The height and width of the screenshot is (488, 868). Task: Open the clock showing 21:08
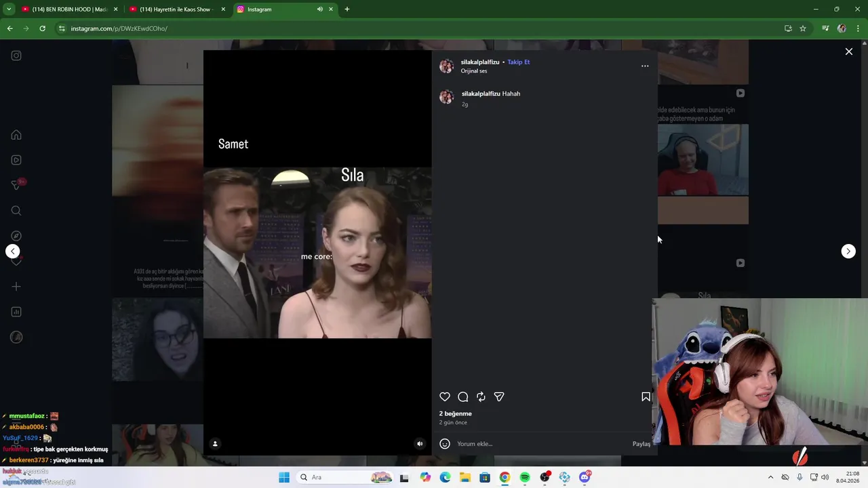pos(848,477)
